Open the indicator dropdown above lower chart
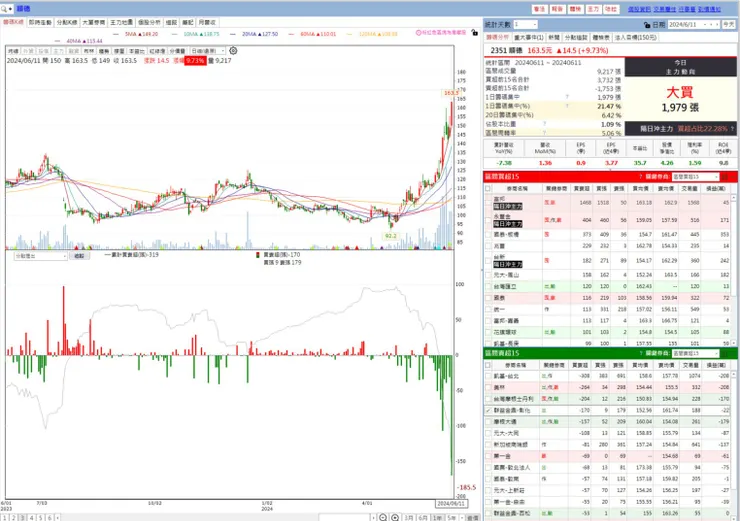The height and width of the screenshot is (521, 740). click(41, 256)
